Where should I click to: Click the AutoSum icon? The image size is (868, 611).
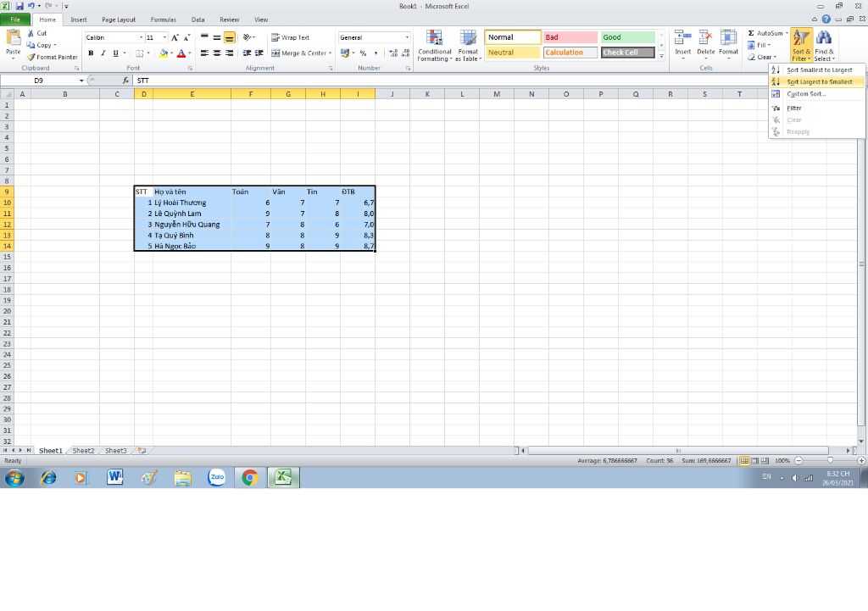pyautogui.click(x=751, y=33)
